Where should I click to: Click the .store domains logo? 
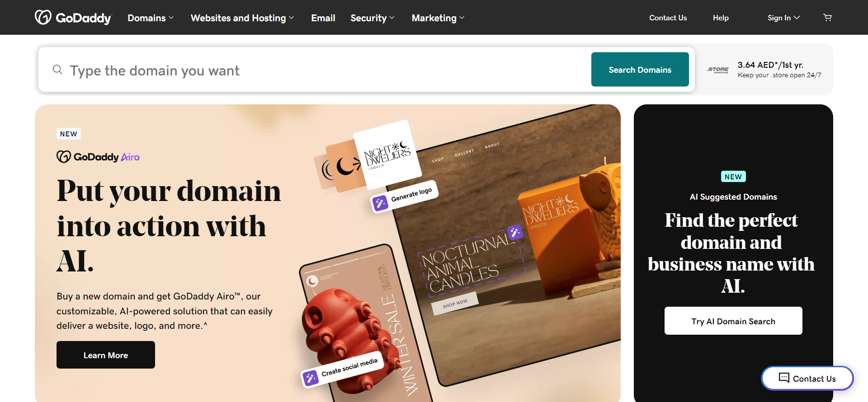point(718,70)
